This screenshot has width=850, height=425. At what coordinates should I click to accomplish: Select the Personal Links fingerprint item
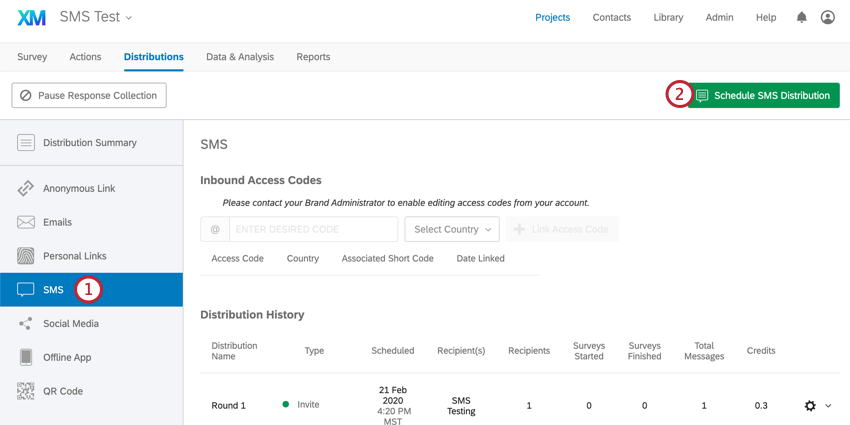74,256
